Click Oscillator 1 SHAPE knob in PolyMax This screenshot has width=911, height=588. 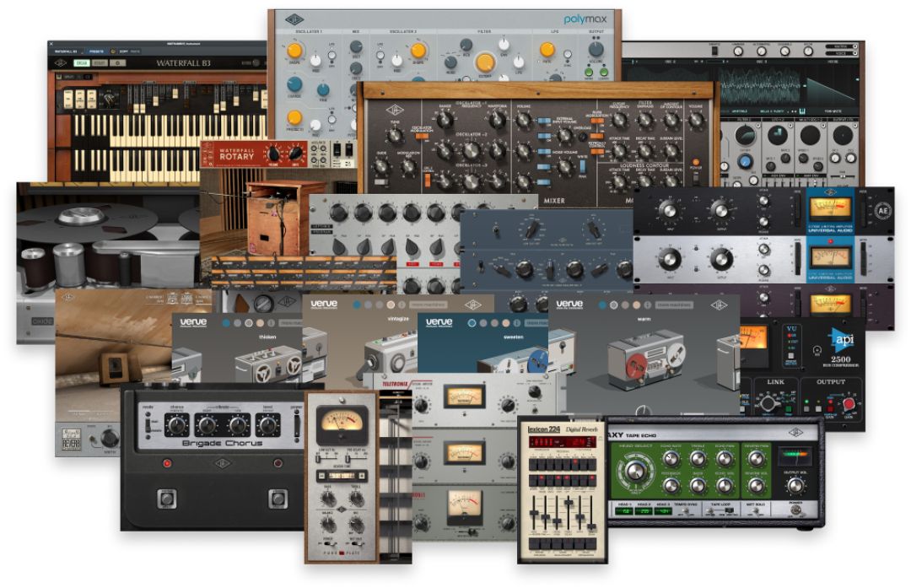click(x=294, y=51)
